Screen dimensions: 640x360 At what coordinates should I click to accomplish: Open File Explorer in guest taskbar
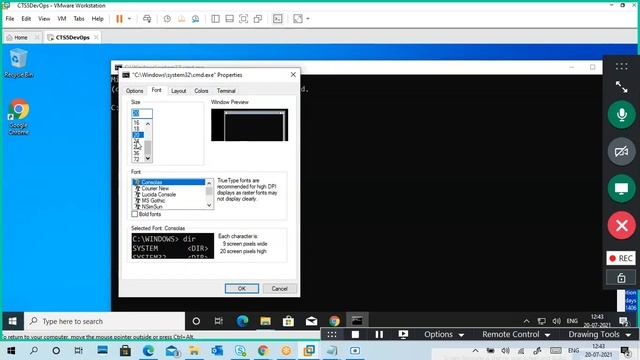point(265,321)
